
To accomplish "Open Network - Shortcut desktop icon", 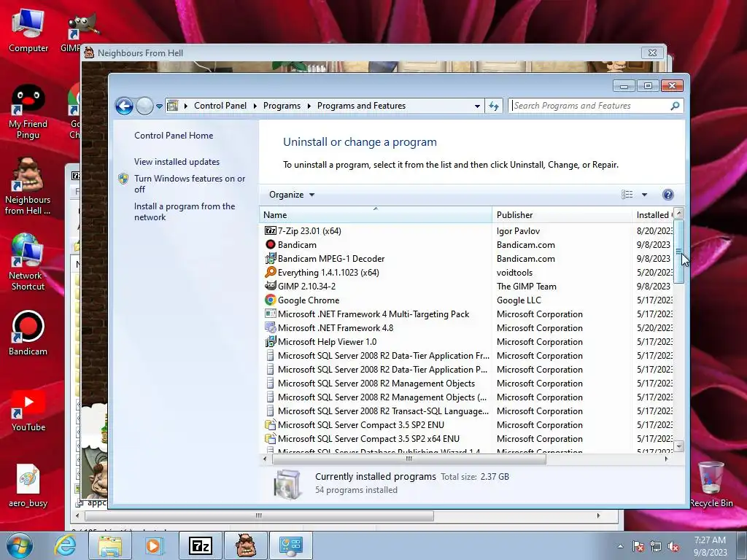I will (28, 262).
